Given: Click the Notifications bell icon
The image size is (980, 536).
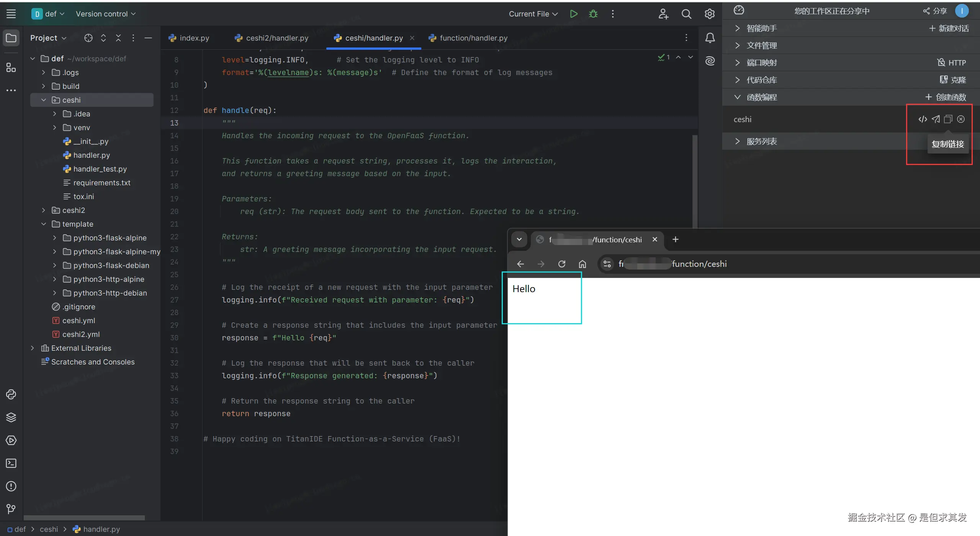Looking at the screenshot, I should click(x=710, y=38).
